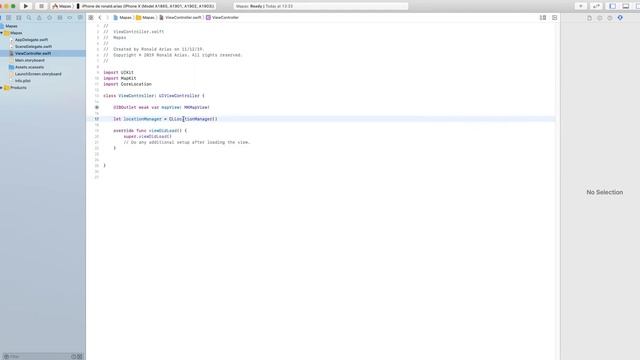Viewport: 640px width, 360px height.
Task: Expand the Products folder
Action: pos(2,88)
